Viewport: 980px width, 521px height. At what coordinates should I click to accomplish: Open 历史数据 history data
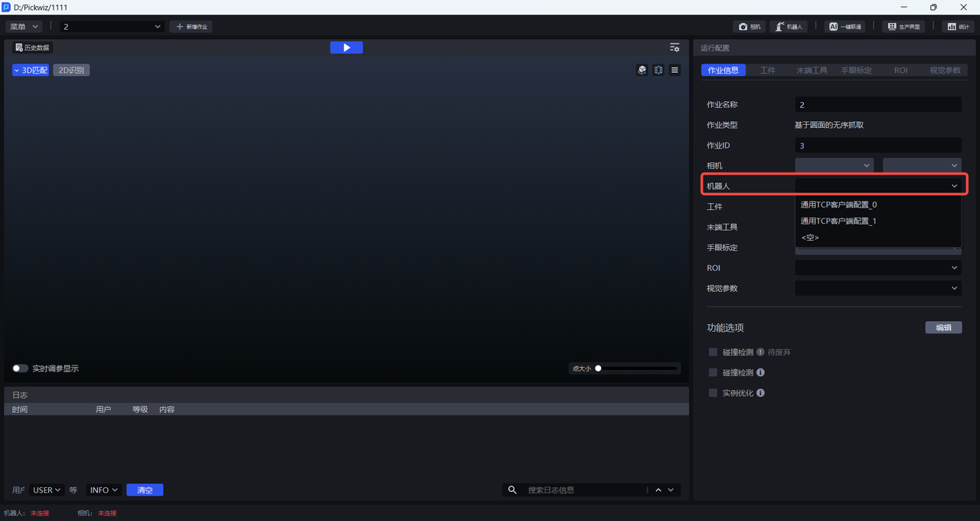coord(32,48)
